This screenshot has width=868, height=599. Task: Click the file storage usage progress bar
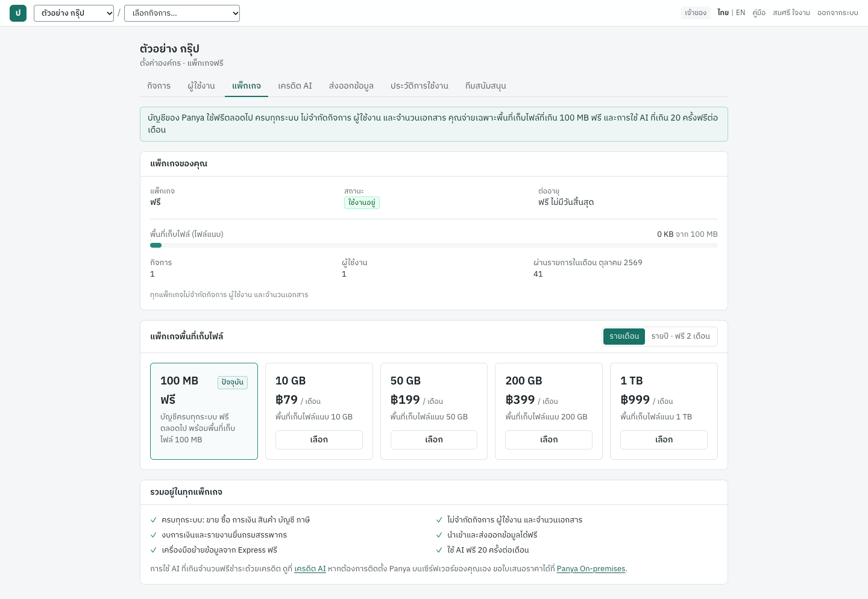[x=434, y=245]
